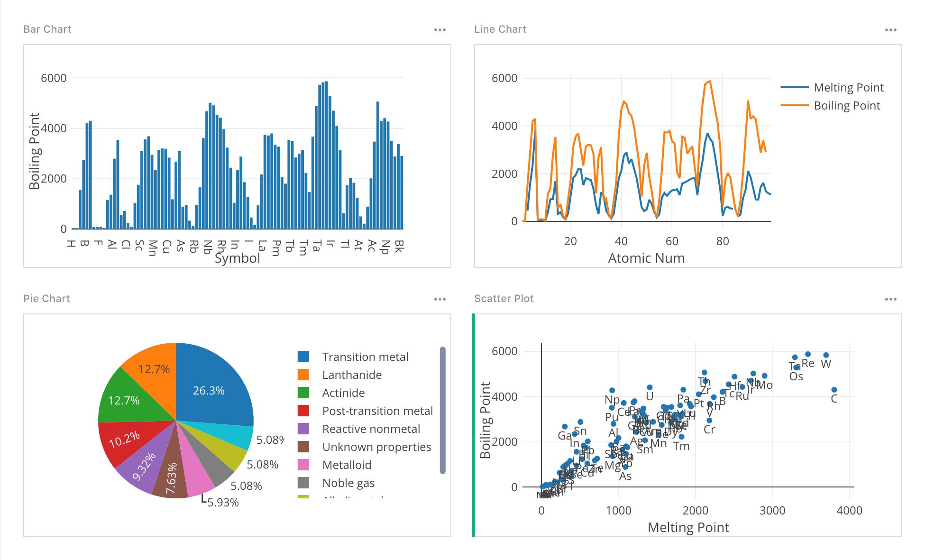
Task: Open the Scatter Plot ellipsis menu
Action: coord(890,299)
